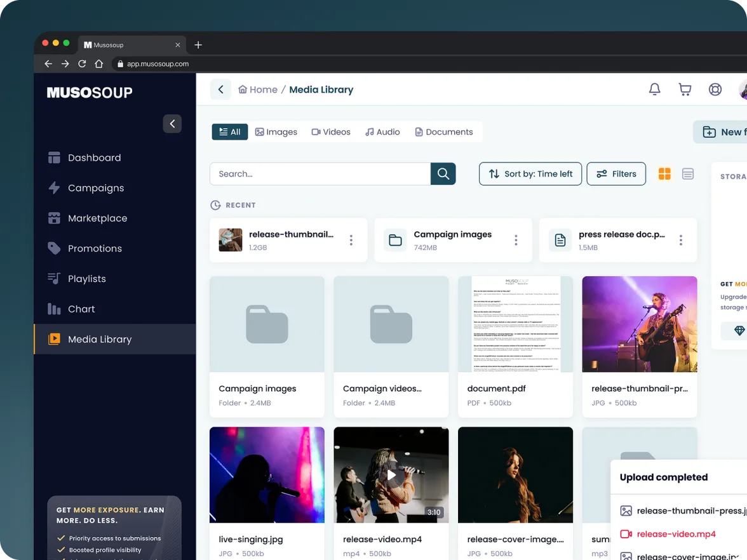Click the MUSOSOUP logo
The image size is (747, 560).
tap(90, 93)
